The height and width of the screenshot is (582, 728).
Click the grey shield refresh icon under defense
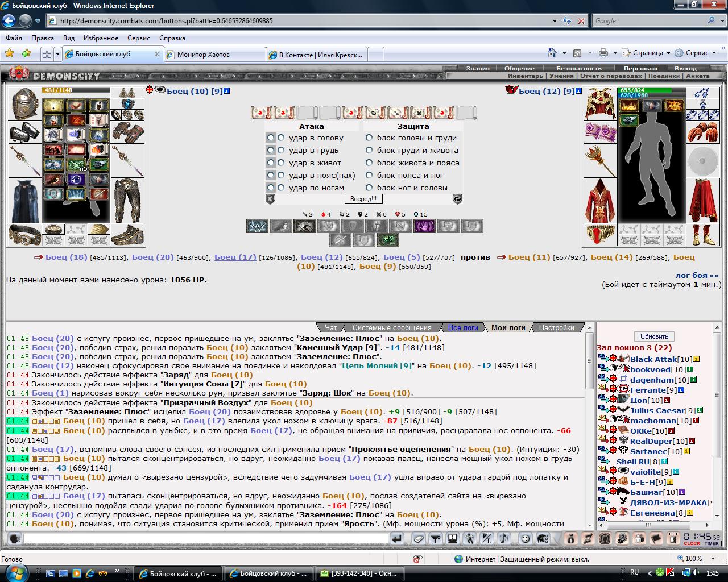click(x=457, y=199)
